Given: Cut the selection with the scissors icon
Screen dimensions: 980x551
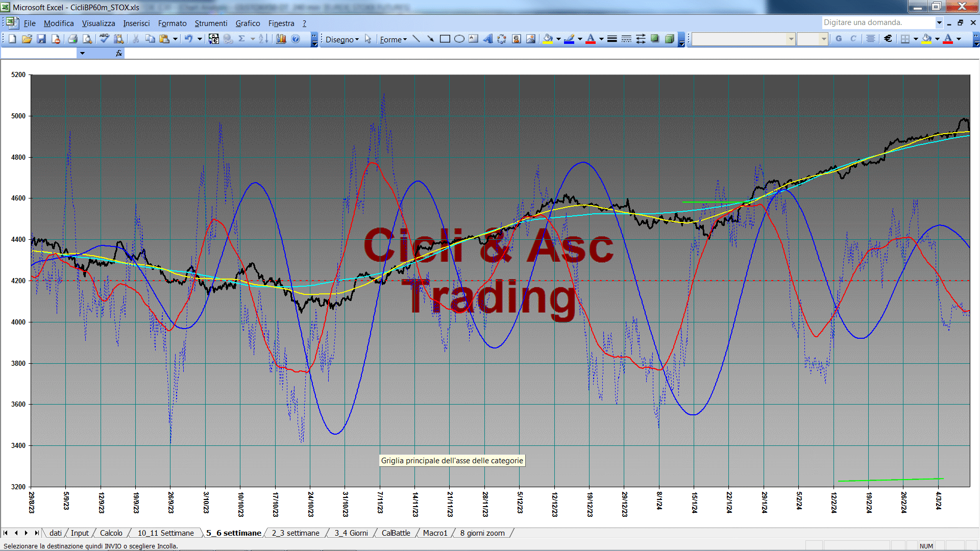Looking at the screenshot, I should [136, 39].
